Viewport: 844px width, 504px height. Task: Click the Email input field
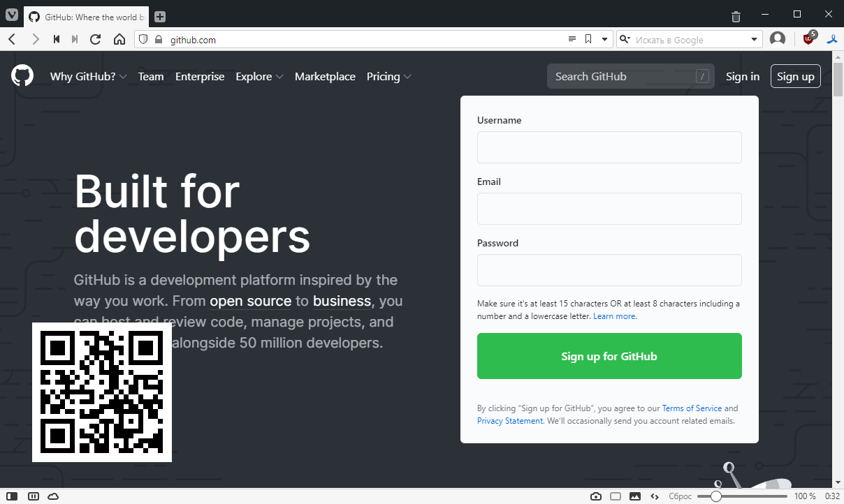click(609, 209)
